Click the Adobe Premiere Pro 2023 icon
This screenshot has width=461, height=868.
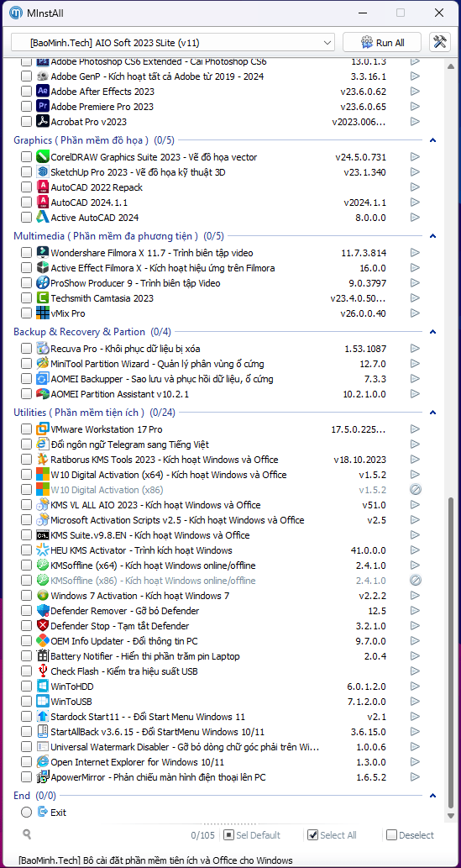(43, 106)
